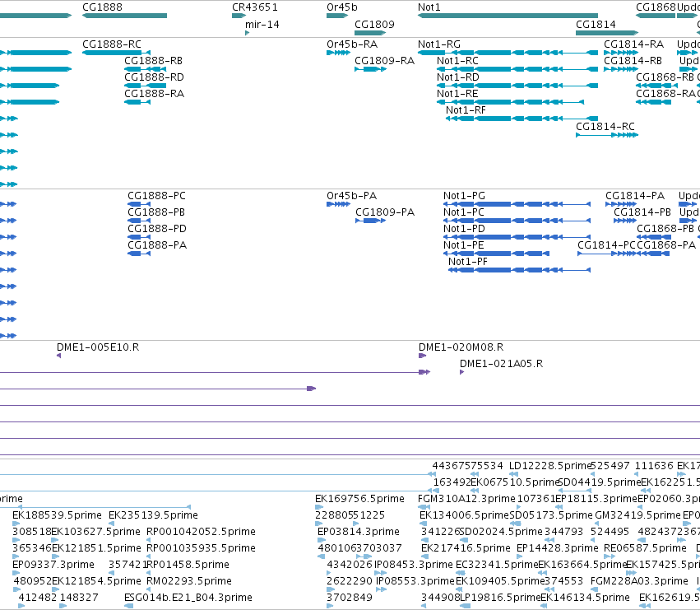This screenshot has width=700, height=610.
Task: Click the Not1-PC protein label
Action: point(463,212)
